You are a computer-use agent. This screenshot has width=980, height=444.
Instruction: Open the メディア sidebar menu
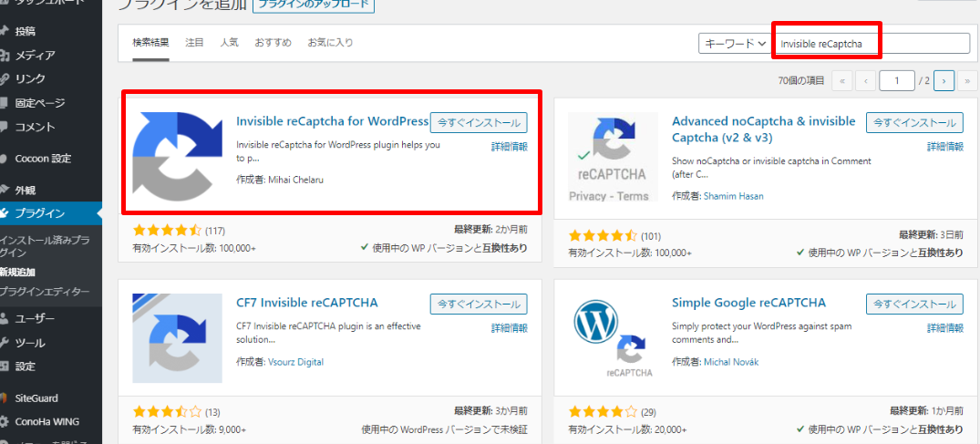35,55
